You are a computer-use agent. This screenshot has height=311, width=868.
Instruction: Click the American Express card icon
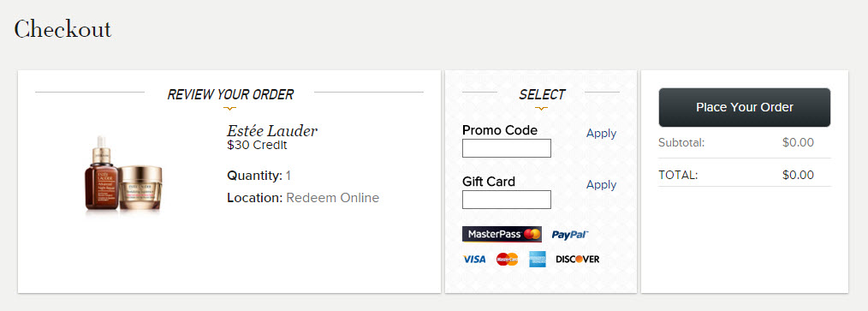[537, 259]
